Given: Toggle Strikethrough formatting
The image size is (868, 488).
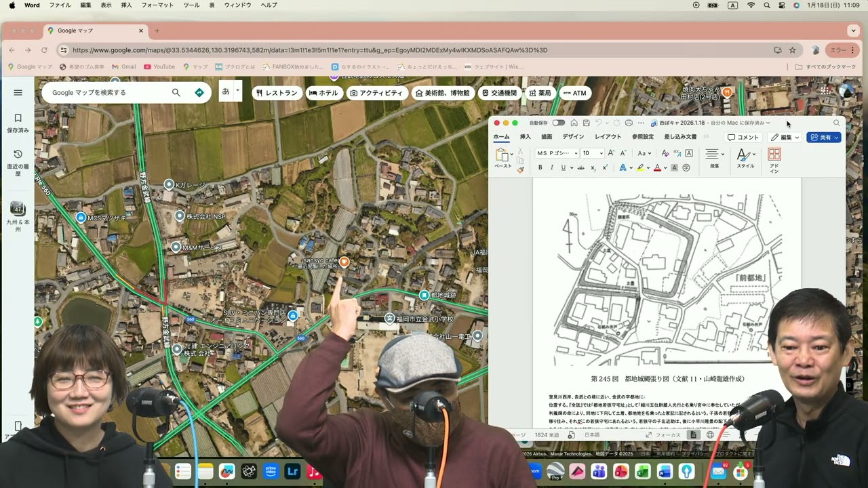Looking at the screenshot, I should pos(580,167).
